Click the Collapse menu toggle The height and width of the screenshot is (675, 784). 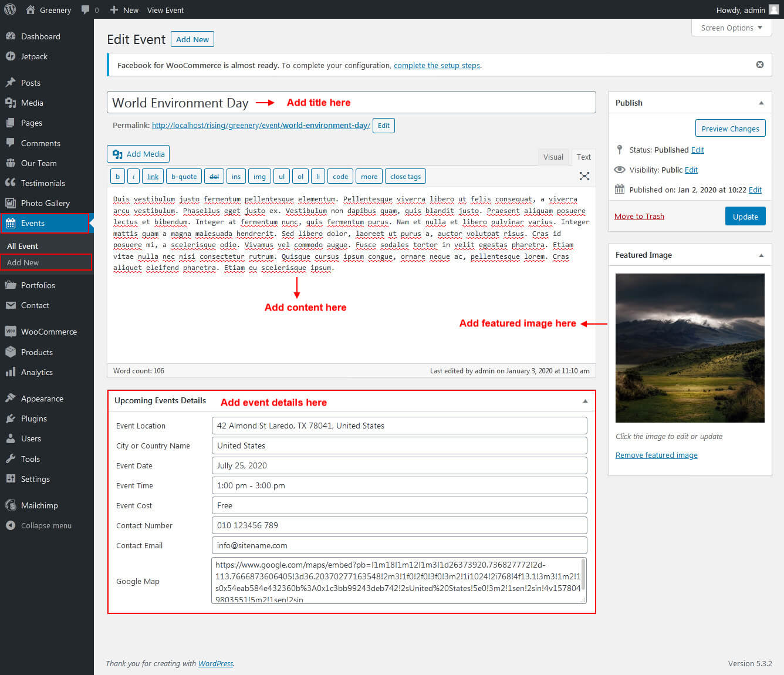46,525
